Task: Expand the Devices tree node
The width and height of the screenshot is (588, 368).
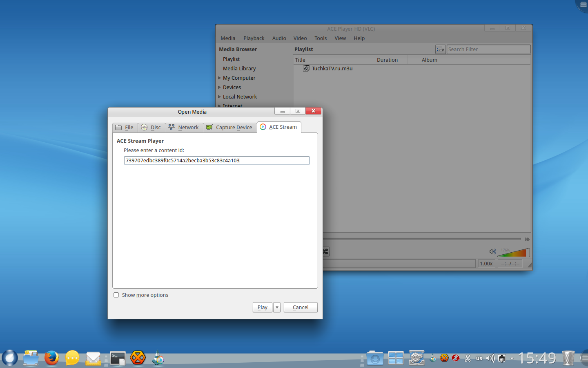Action: (219, 88)
